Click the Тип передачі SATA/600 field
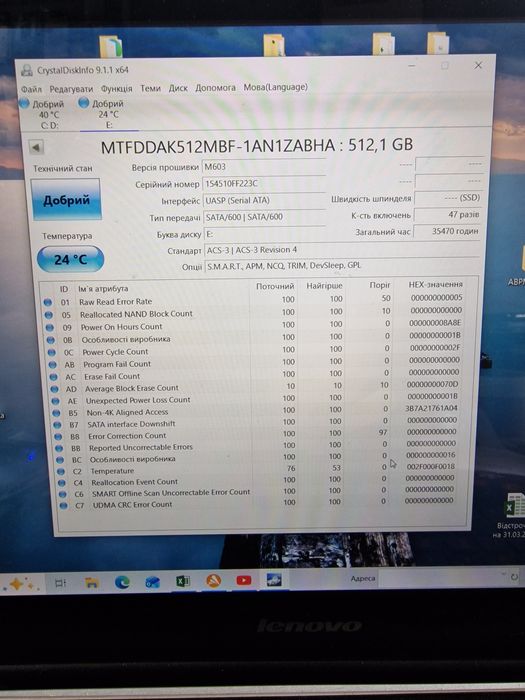Viewport: 525px width, 700px height. click(x=264, y=217)
